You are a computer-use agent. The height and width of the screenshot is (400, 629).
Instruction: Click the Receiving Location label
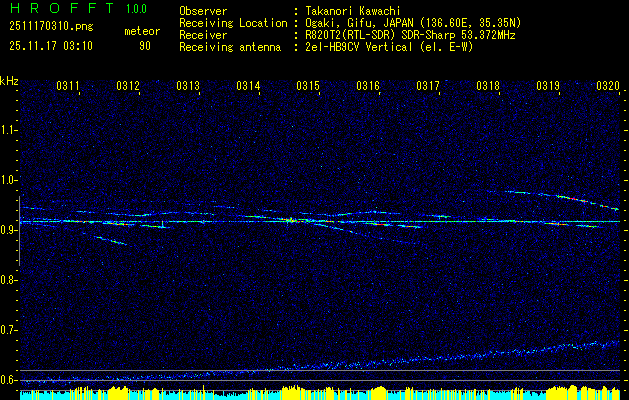[x=233, y=23]
